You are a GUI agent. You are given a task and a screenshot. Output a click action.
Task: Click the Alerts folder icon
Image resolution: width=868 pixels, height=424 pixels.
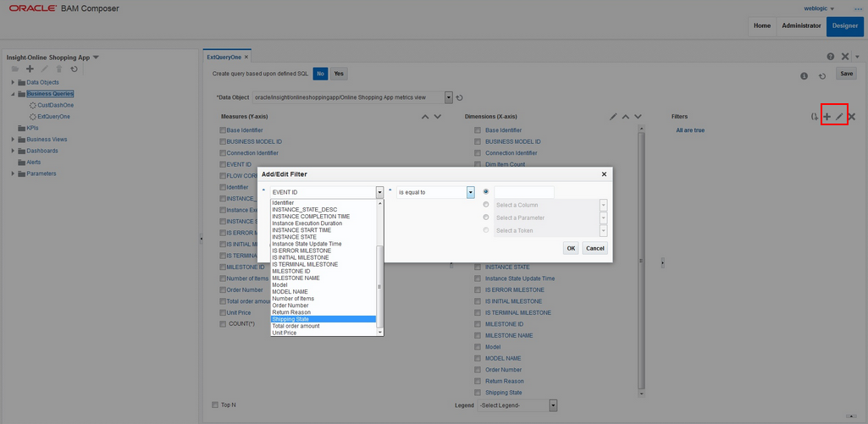(21, 162)
